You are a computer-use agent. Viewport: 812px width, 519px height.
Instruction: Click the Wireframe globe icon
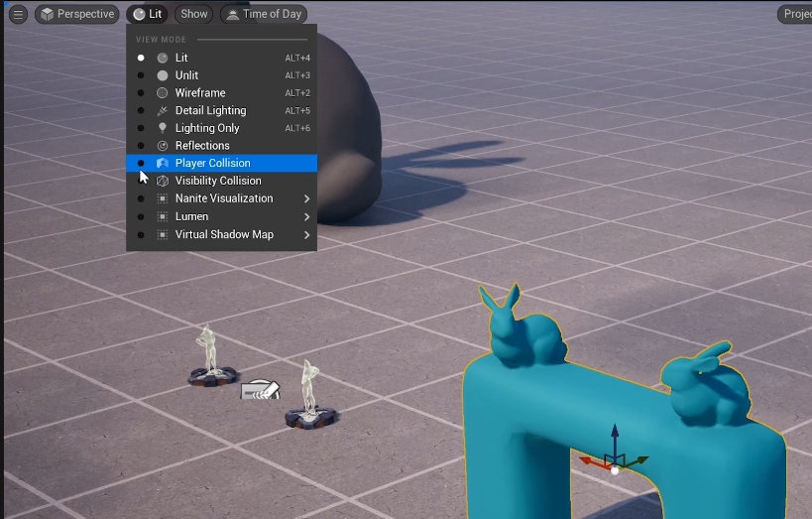click(x=163, y=93)
